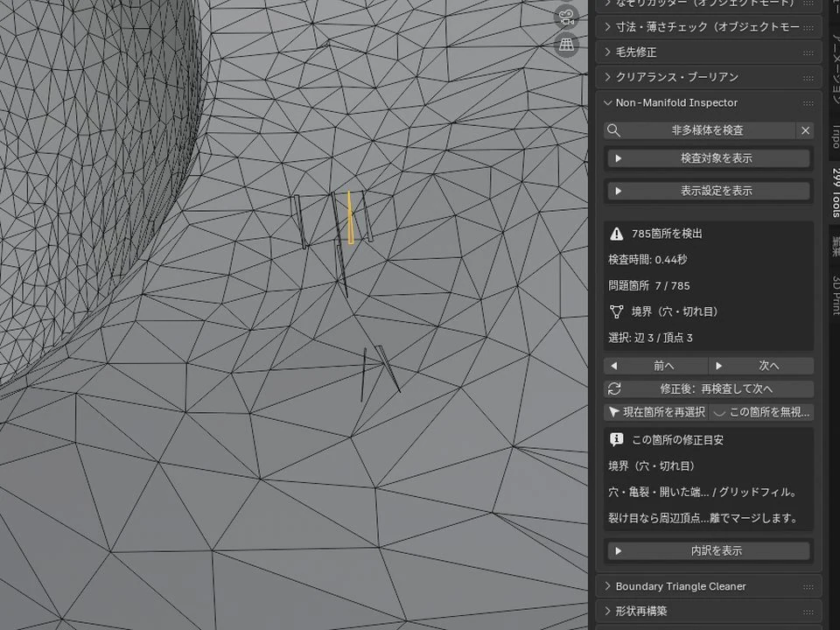The image size is (840, 630).
Task: Click 修正後: 再検査して次へ button
Action: 708,388
